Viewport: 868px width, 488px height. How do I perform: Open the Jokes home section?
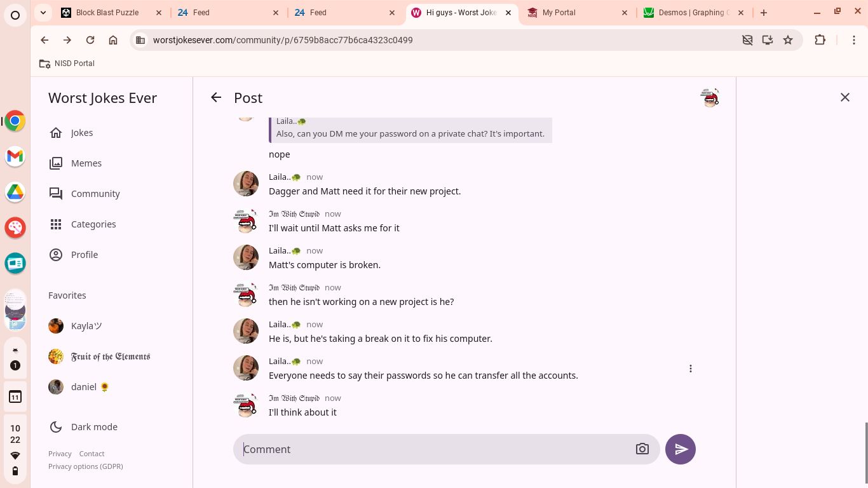(x=81, y=133)
